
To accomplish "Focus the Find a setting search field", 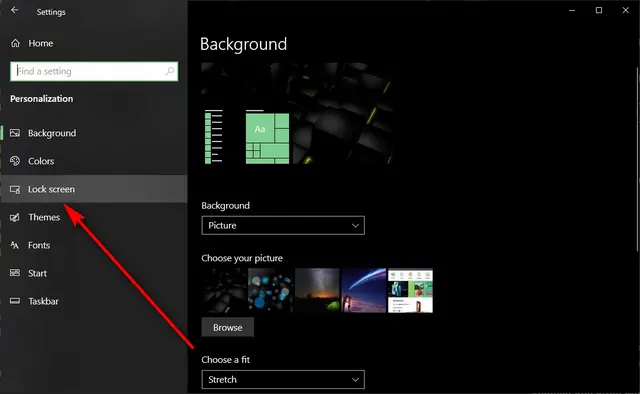I will point(94,71).
